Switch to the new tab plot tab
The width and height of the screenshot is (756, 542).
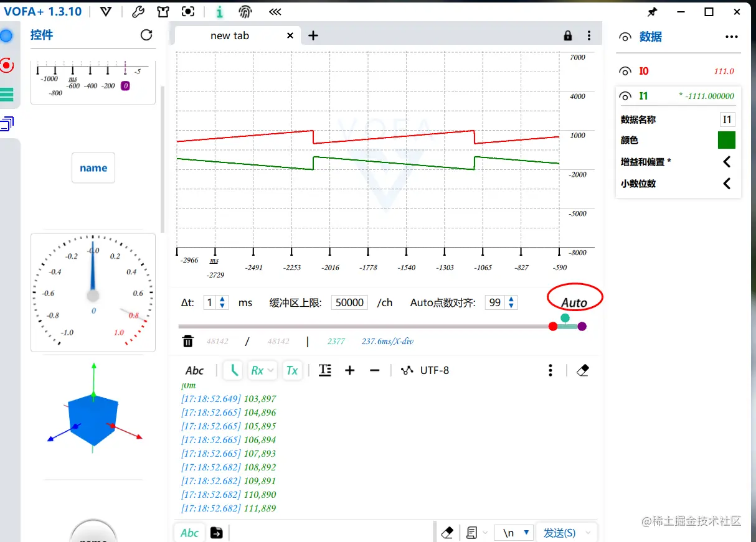[230, 35]
